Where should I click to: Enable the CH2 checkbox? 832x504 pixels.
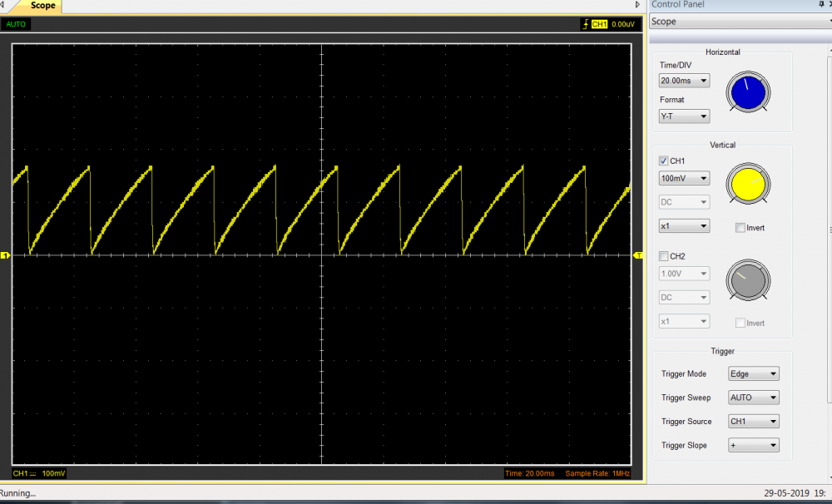coord(663,256)
